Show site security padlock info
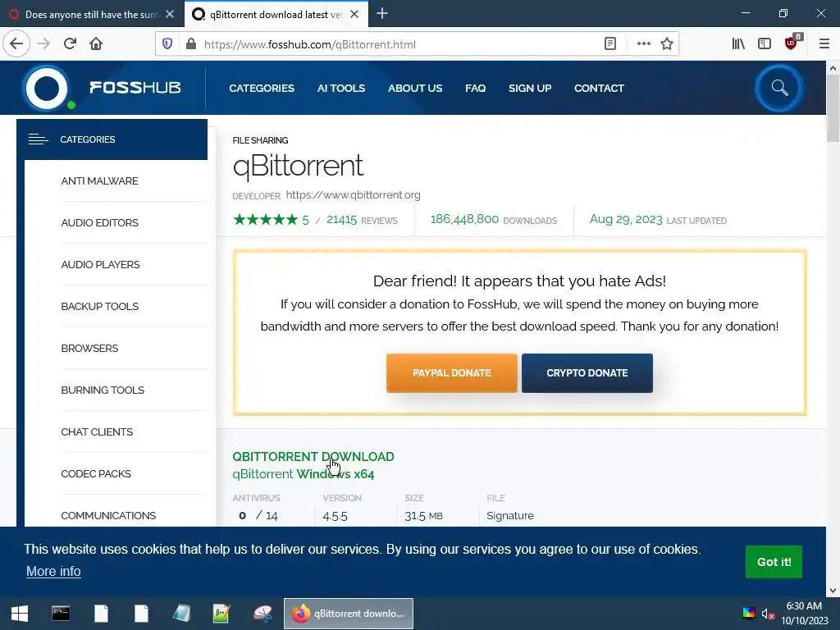This screenshot has height=630, width=840. click(x=190, y=44)
